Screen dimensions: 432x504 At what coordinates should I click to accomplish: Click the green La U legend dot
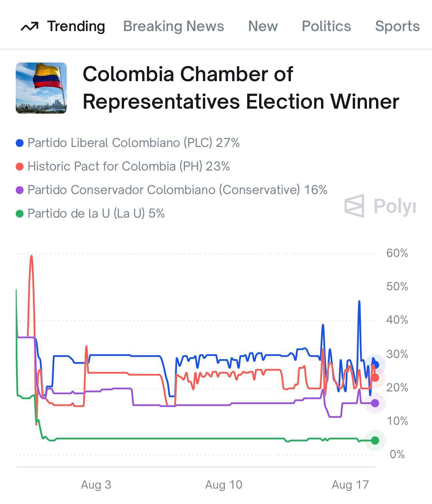pos(20,214)
